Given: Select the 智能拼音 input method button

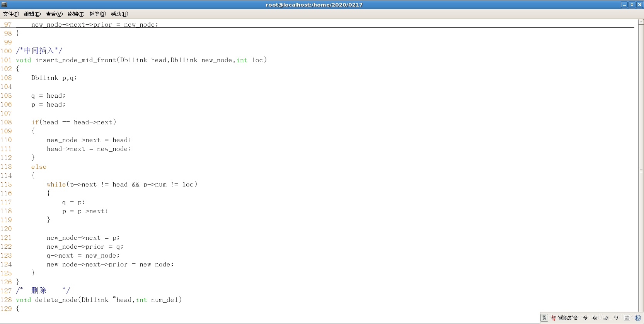Looking at the screenshot, I should click(564, 318).
